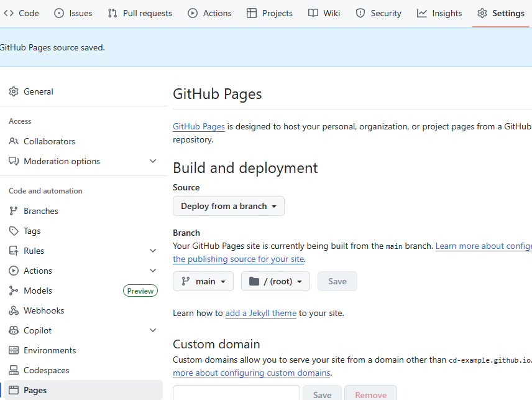Open the / (root) folder dropdown
Image resolution: width=532 pixels, height=400 pixels.
[275, 282]
